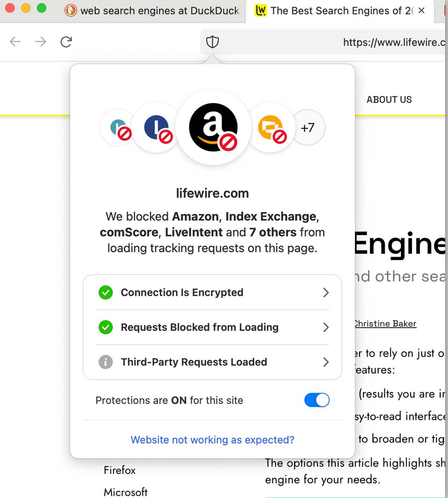Open the ABOUT US menu item
Image resolution: width=448 pixels, height=498 pixels.
click(x=389, y=100)
